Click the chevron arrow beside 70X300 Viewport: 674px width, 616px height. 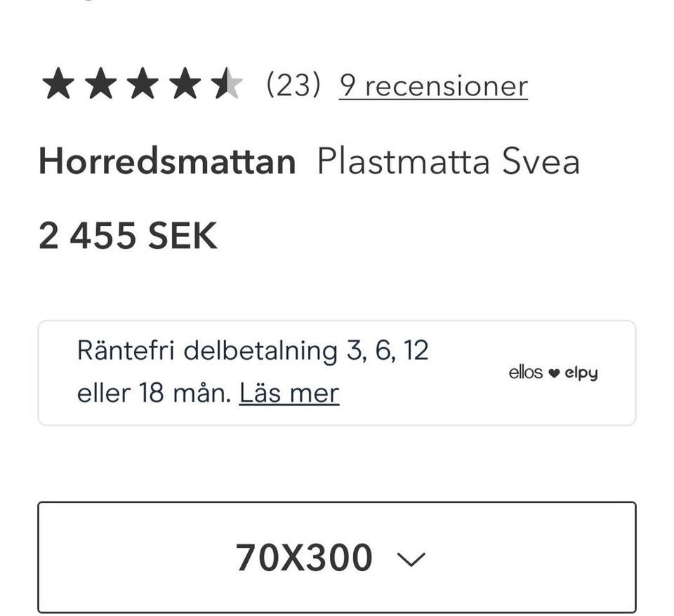click(411, 559)
